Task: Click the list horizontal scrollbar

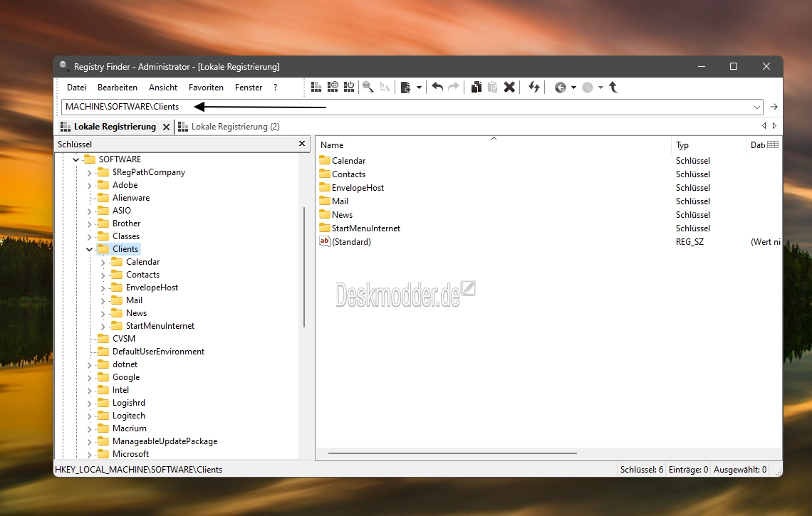Action: (452, 453)
